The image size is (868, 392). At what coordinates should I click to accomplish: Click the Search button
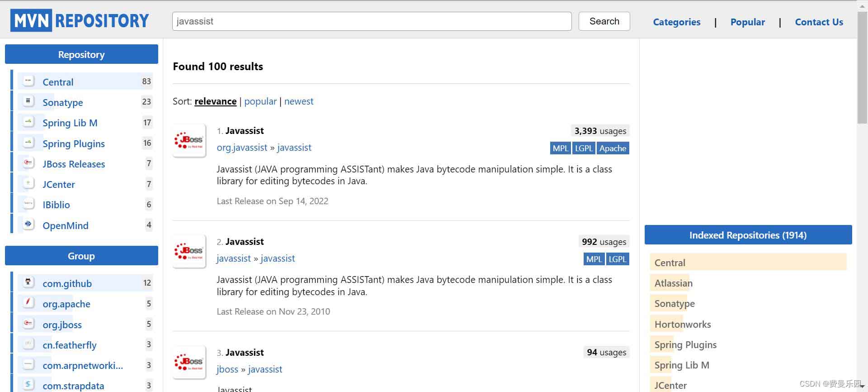pos(604,21)
